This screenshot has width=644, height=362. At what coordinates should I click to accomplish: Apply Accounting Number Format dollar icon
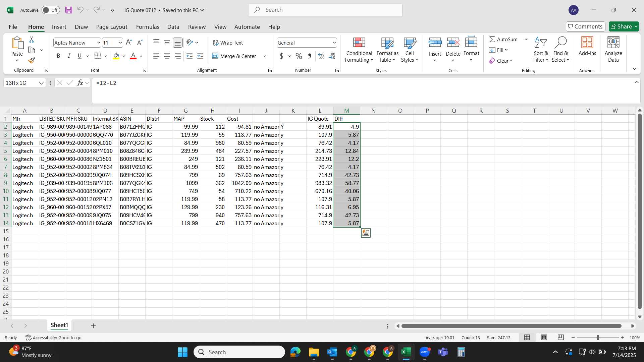coord(281,56)
